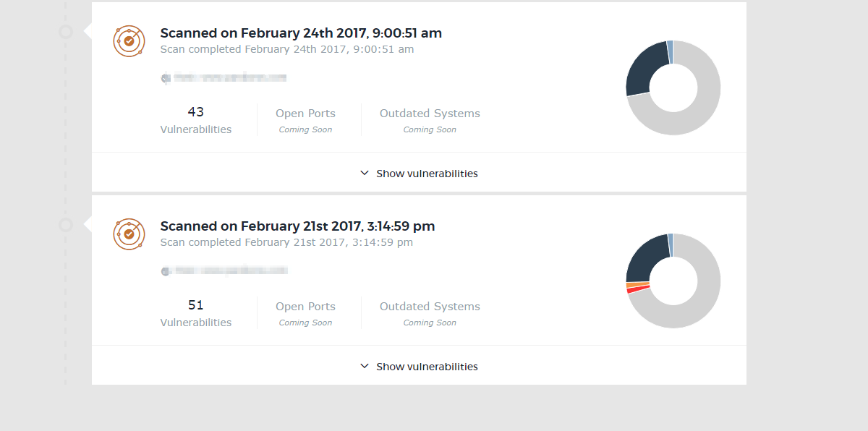Click the radar scan icon for February 24th
The height and width of the screenshot is (431, 868).
pos(129,41)
